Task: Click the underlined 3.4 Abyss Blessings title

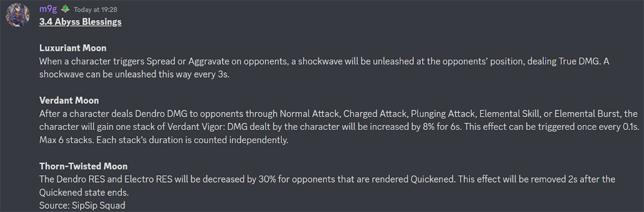Action: pos(80,22)
